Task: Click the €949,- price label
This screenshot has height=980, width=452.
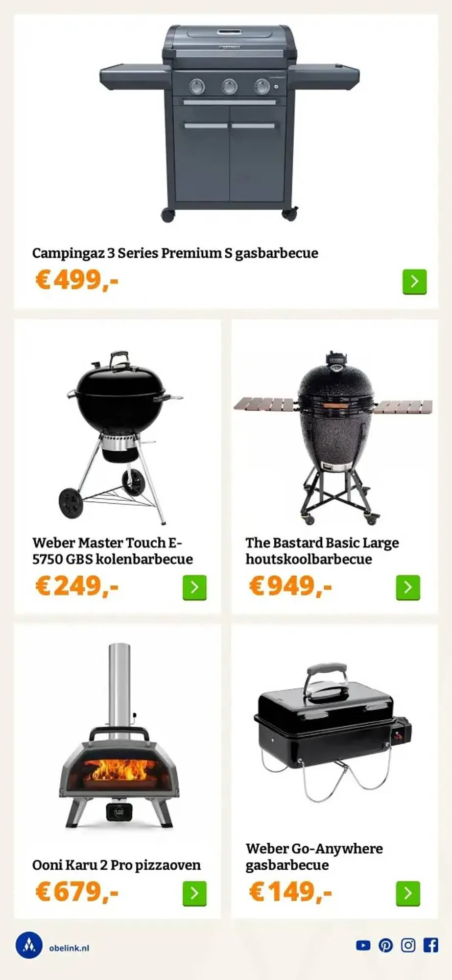Action: coord(290,586)
